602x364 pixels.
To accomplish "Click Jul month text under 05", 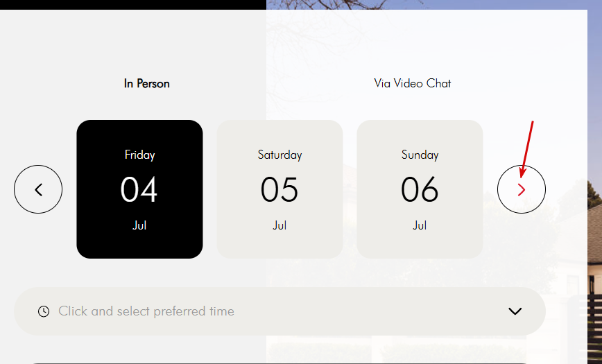I will (279, 225).
